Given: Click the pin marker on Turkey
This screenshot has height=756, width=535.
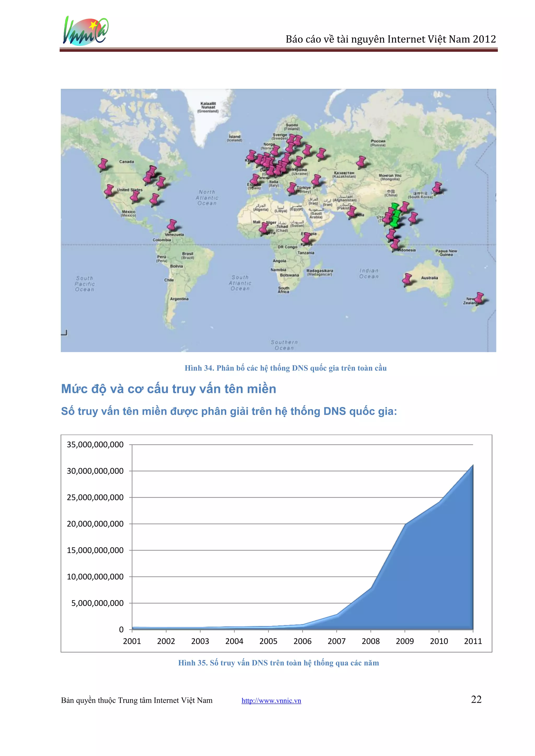Looking at the screenshot, I should [x=292, y=189].
